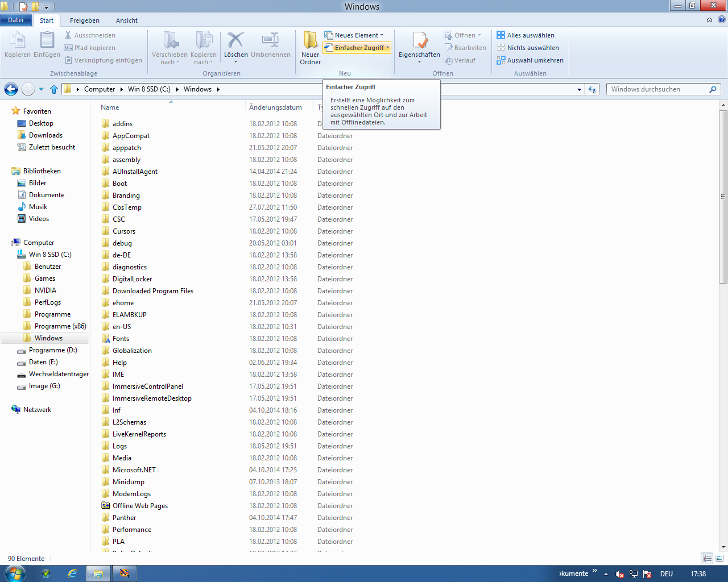The width and height of the screenshot is (728, 582).
Task: Click Nichts auswählen
Action: (x=528, y=48)
